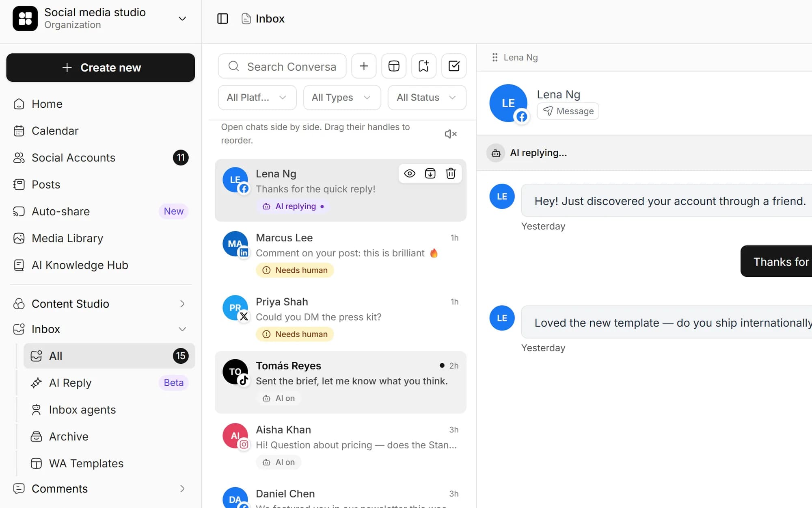Mark Lena Ng conversation with eye icon

(410, 174)
